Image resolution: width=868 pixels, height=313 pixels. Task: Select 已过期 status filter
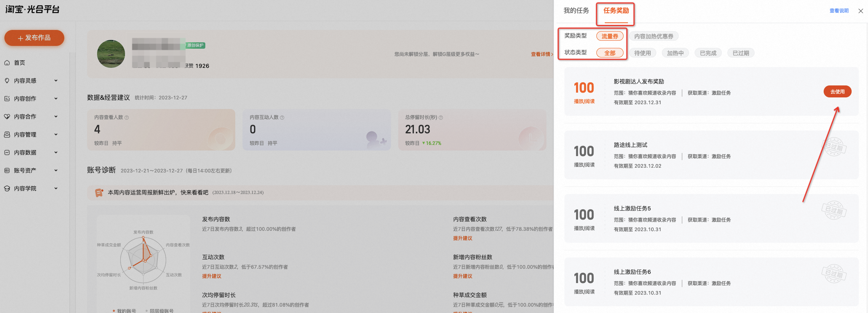(741, 53)
